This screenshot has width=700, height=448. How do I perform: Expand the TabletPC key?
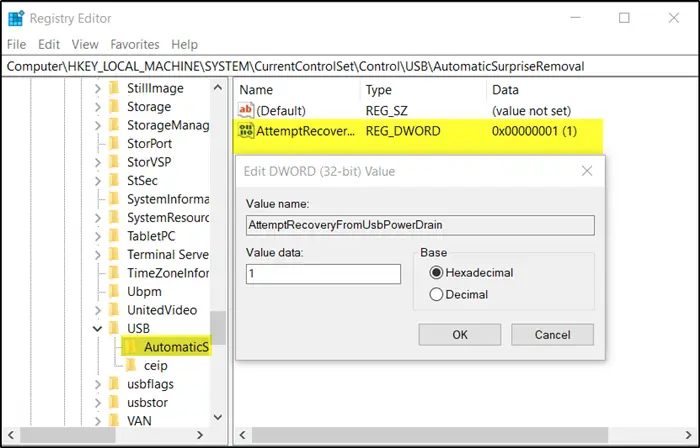[98, 236]
